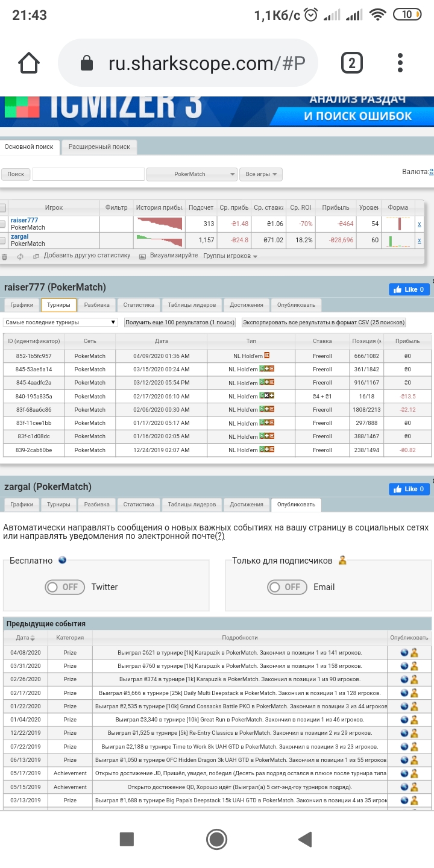Select tournament ID 852-1b5fc957
This screenshot has height=868, width=434.
pos(34,356)
